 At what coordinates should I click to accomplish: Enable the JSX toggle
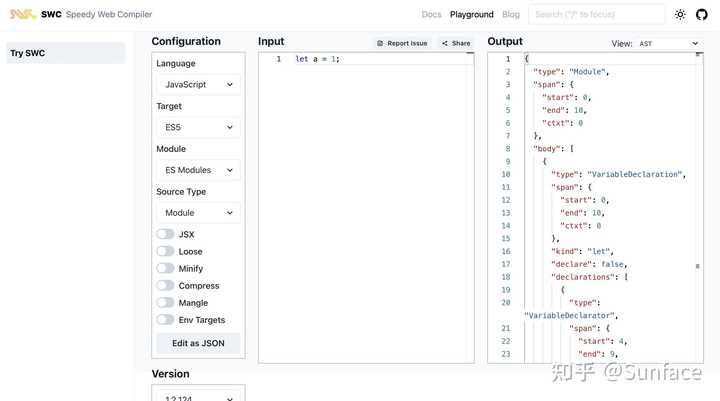(x=165, y=234)
